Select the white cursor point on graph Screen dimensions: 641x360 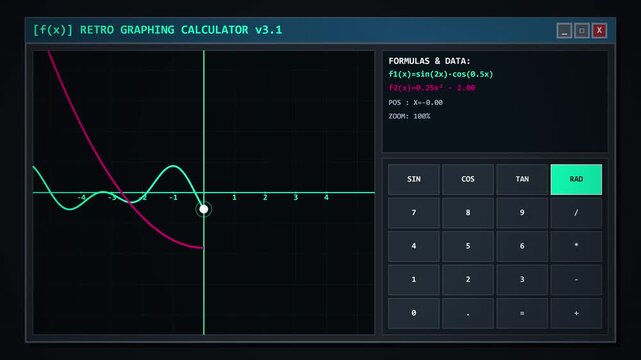click(x=204, y=209)
